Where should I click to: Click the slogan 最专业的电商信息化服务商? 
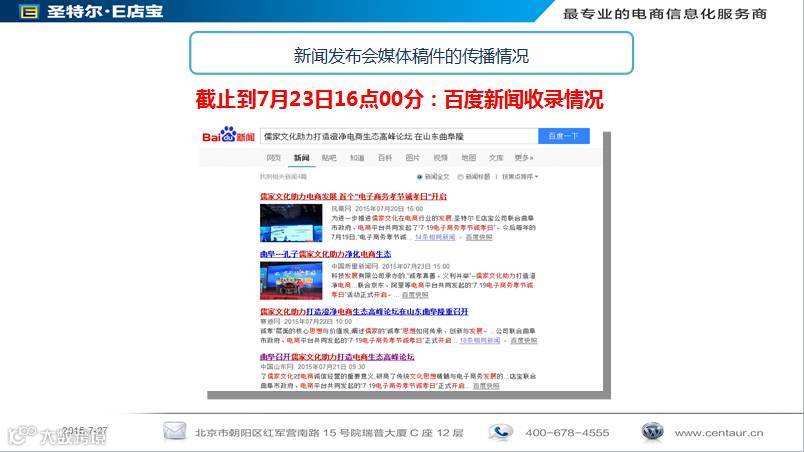click(x=665, y=14)
